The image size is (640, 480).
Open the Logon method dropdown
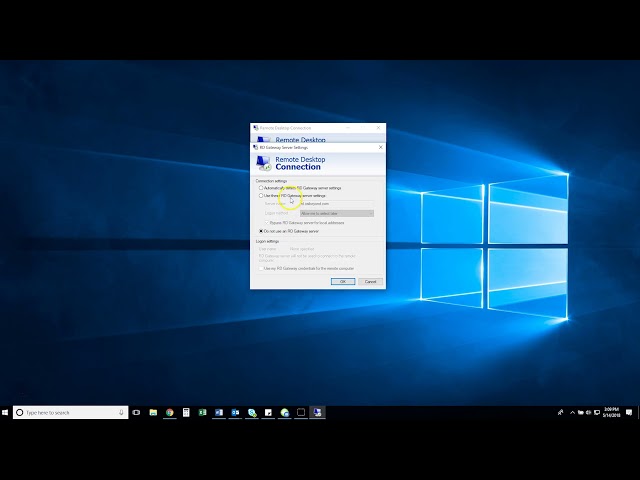coord(337,213)
